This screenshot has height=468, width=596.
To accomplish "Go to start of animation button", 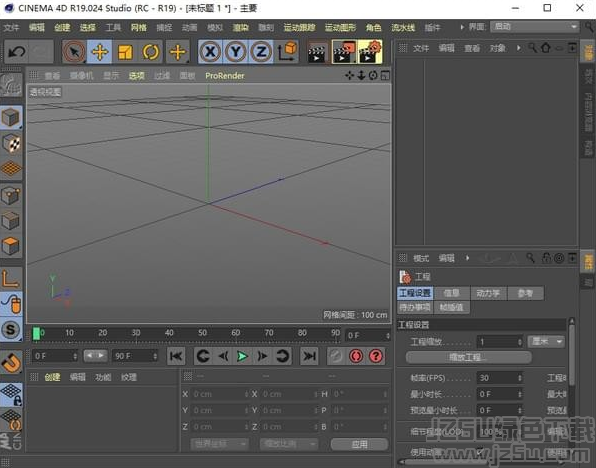I will click(176, 356).
